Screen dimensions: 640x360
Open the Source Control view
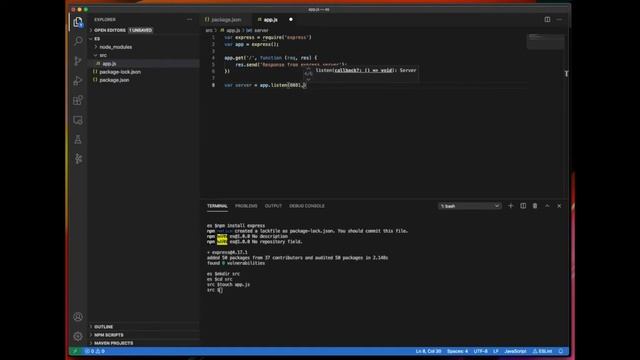tap(78, 61)
